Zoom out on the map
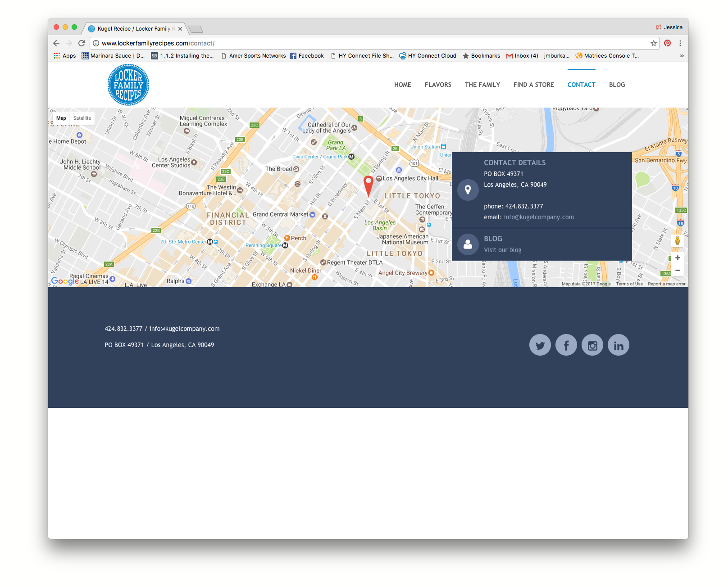 [x=677, y=270]
